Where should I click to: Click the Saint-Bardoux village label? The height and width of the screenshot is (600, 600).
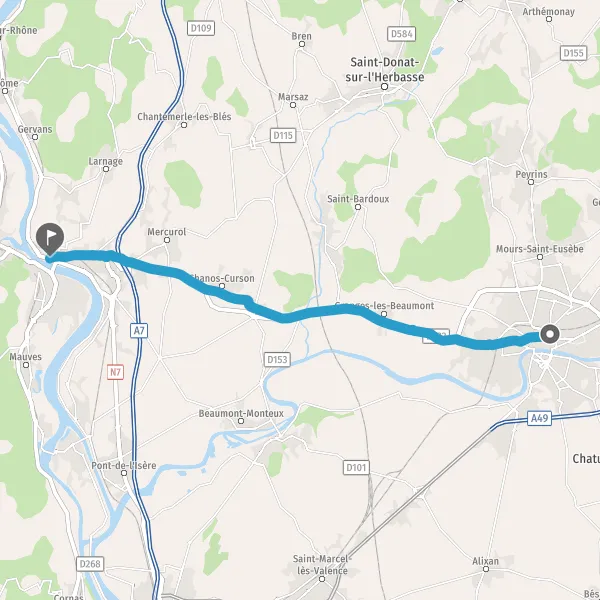pos(358,199)
